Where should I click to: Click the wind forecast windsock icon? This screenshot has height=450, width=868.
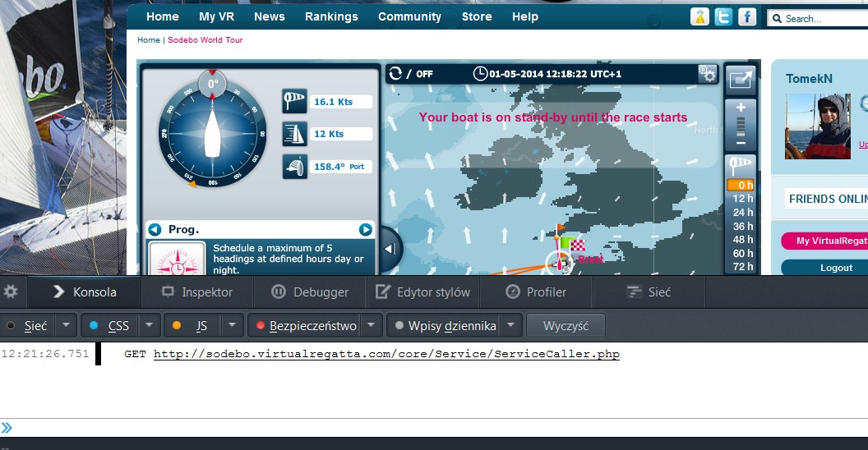pyautogui.click(x=740, y=165)
